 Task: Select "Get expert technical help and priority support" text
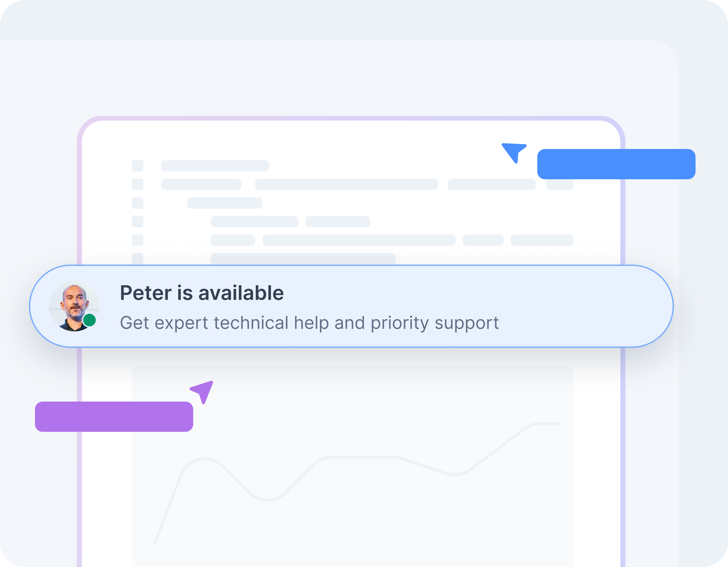(309, 323)
